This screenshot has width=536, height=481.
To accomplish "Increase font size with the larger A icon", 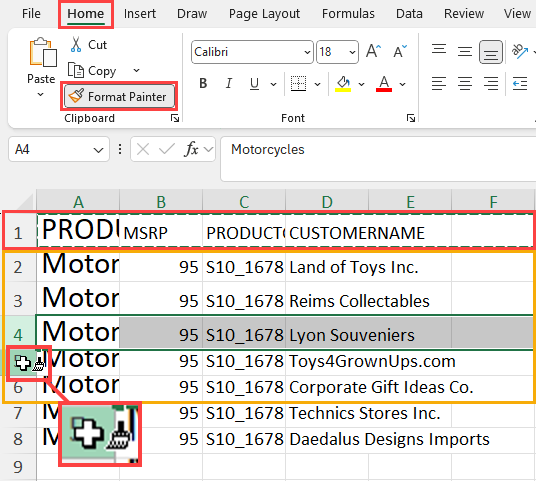I will [373, 52].
